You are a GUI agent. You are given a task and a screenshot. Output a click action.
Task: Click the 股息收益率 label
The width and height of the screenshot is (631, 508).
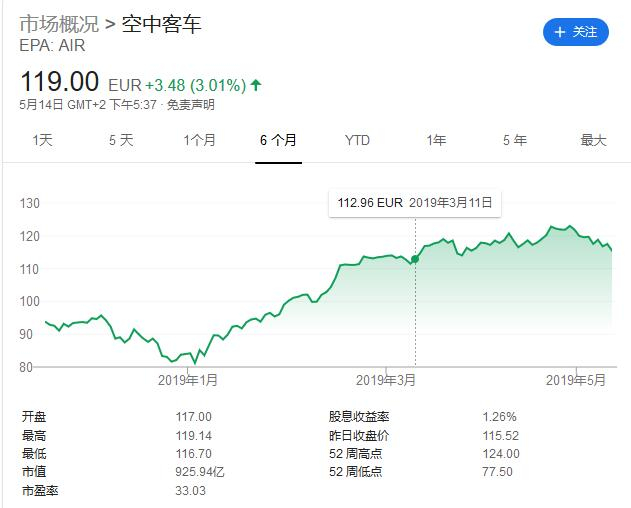tap(359, 417)
